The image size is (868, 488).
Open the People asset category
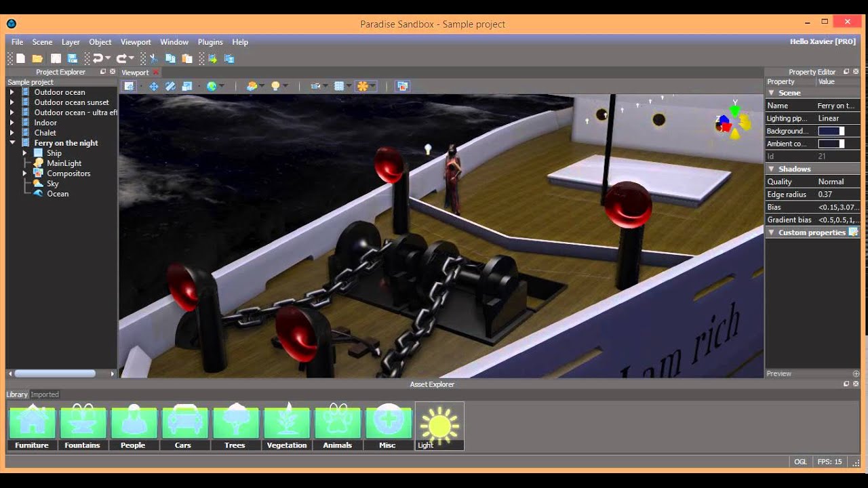point(133,426)
